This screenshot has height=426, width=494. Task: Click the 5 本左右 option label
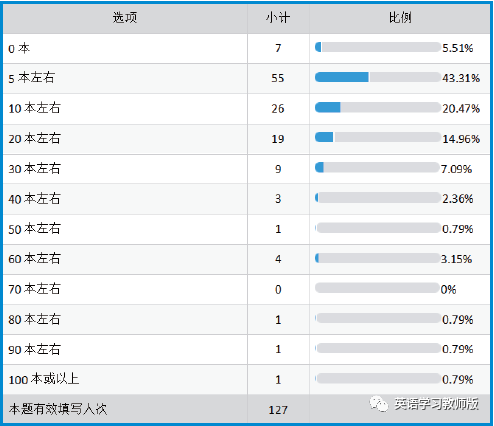click(x=31, y=78)
